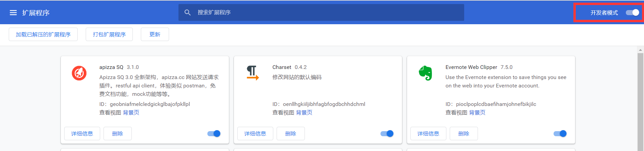Open Charset 背景页 link

304,113
